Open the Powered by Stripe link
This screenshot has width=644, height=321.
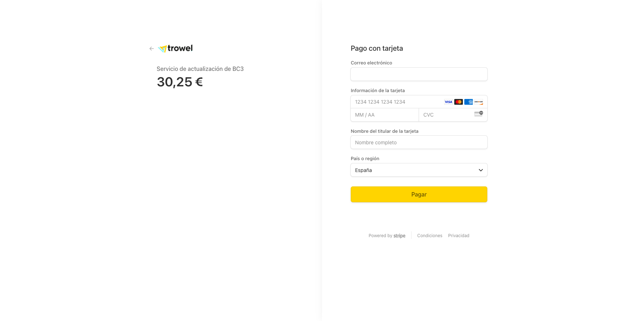pyautogui.click(x=387, y=236)
